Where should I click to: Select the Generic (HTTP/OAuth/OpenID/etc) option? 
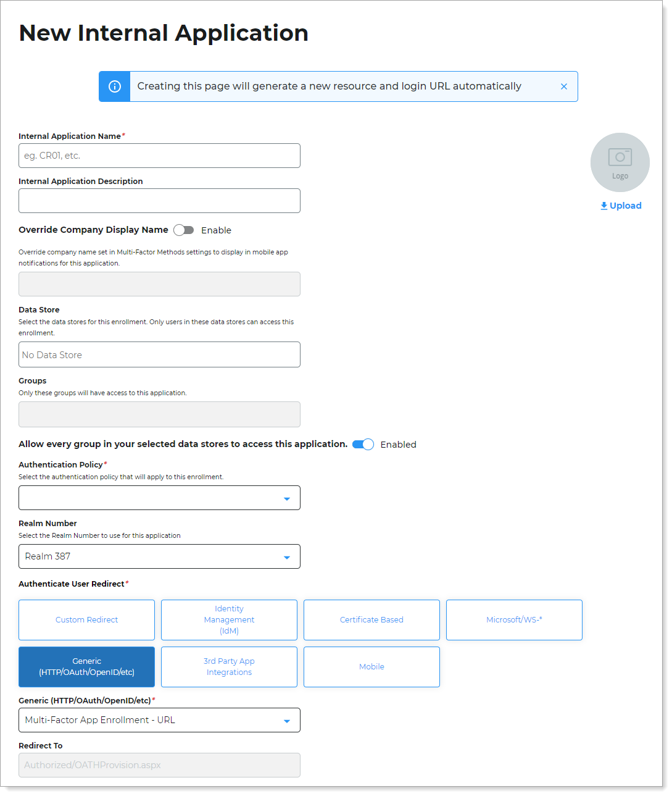click(x=86, y=666)
